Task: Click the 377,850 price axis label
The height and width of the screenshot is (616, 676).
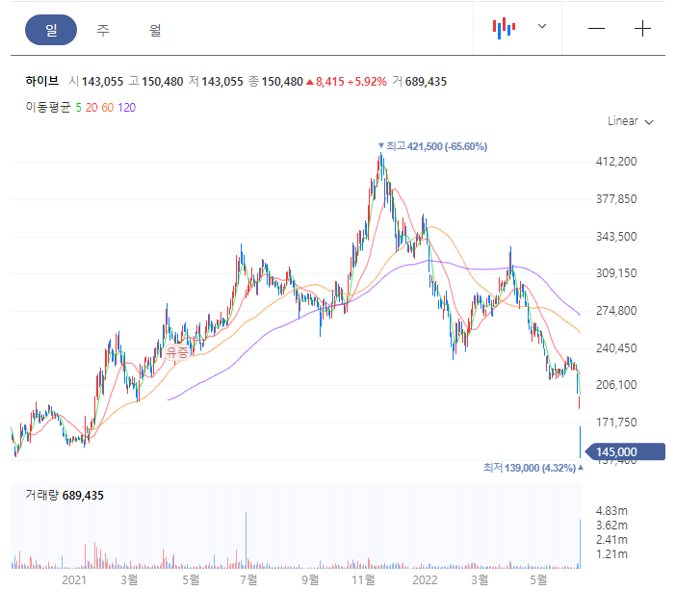Action: tap(616, 199)
